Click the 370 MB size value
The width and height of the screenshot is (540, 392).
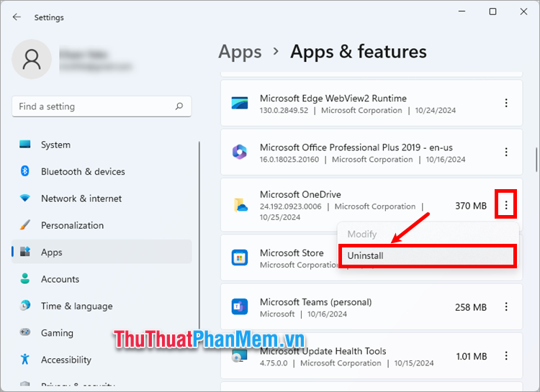(x=471, y=206)
